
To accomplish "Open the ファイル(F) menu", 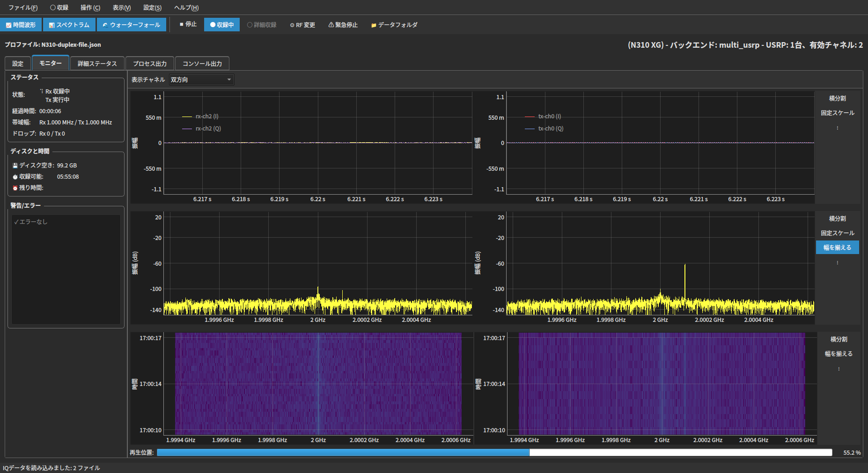I will pyautogui.click(x=23, y=7).
